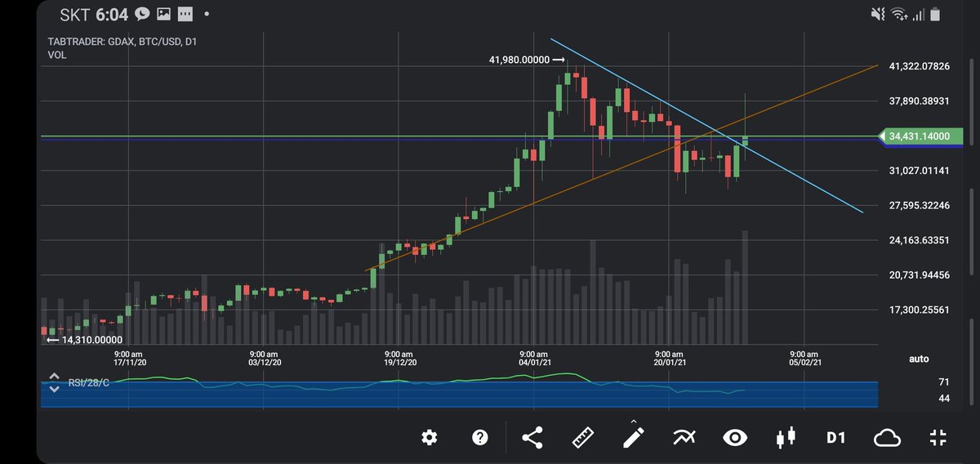
Task: Tap the 14,310.00000 low price marker
Action: [x=84, y=340]
